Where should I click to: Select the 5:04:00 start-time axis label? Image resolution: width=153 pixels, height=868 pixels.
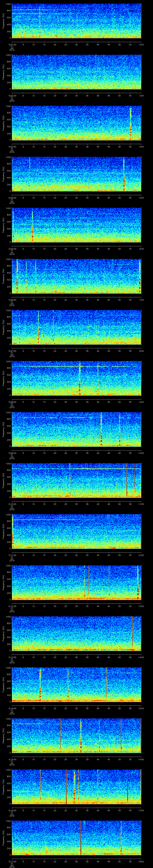pos(12,198)
